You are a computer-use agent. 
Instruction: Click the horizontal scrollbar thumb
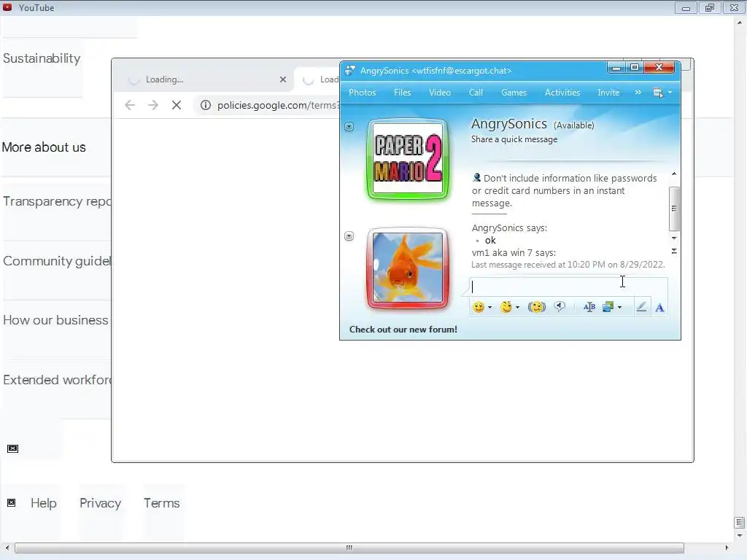tap(349, 548)
